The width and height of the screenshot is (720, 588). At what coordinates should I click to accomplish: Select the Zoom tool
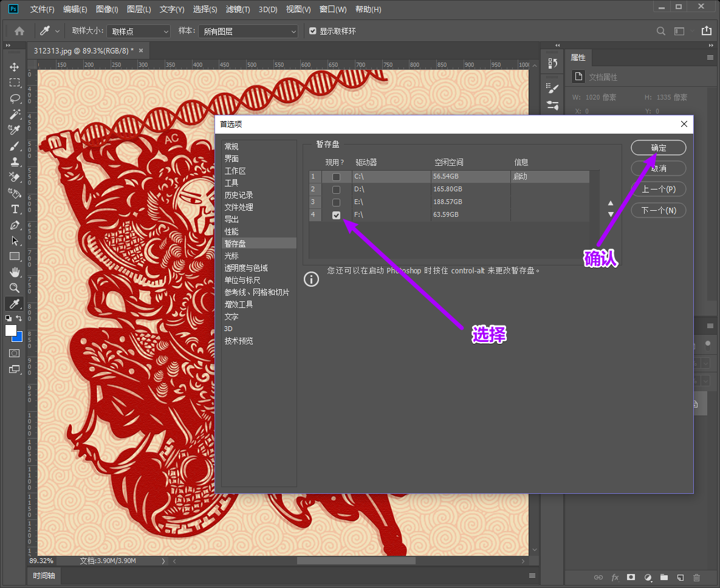15,288
